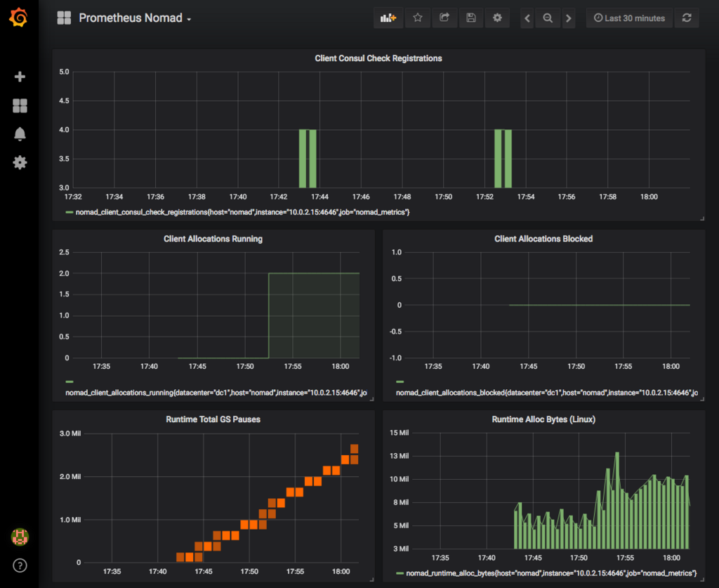Shift time range forward with right arrow
Image resolution: width=719 pixels, height=588 pixels.
coord(569,18)
